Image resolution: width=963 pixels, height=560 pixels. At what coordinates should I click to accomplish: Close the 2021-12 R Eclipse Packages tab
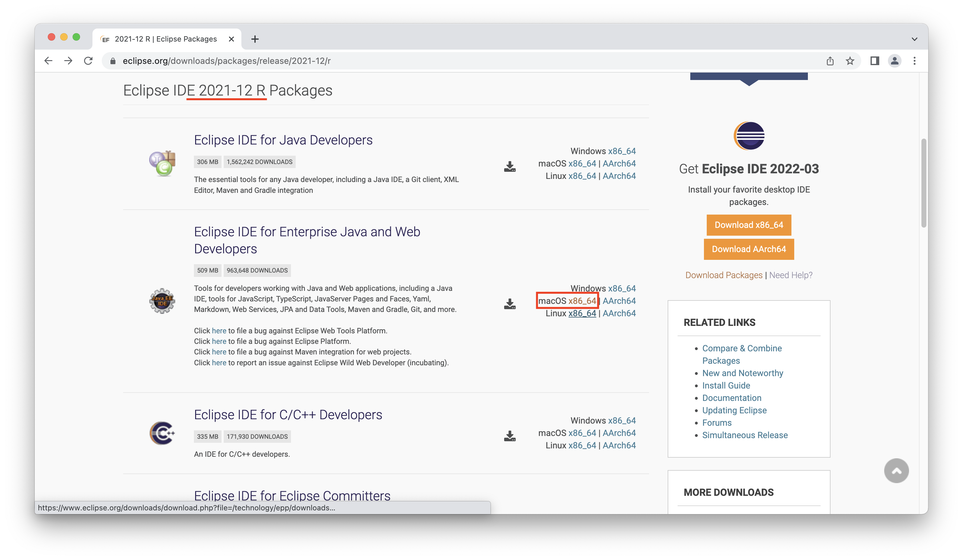click(231, 39)
